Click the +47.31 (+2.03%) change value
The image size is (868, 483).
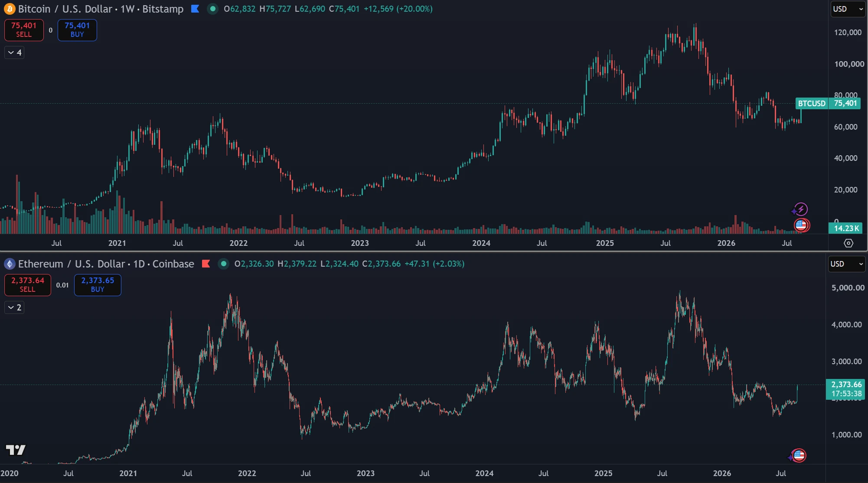(434, 264)
